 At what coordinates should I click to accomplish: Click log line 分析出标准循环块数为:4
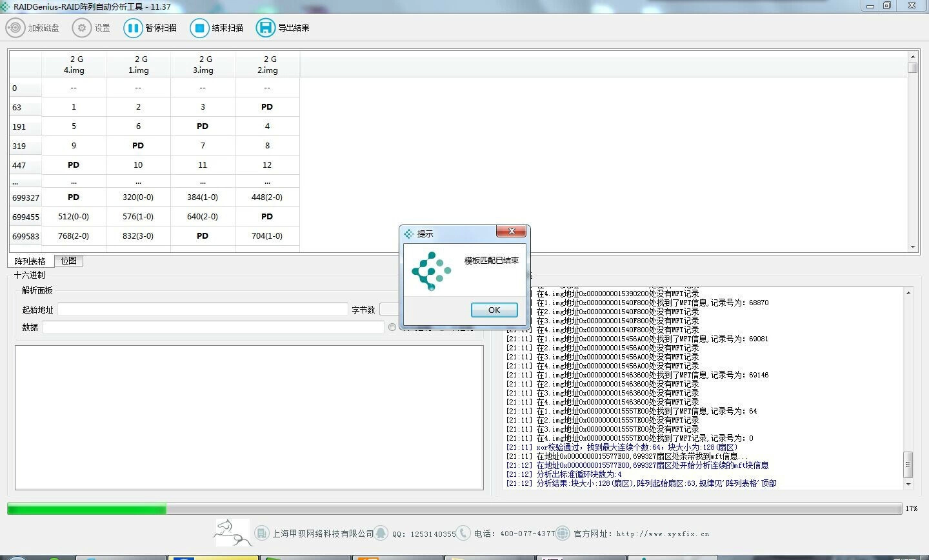[564, 474]
